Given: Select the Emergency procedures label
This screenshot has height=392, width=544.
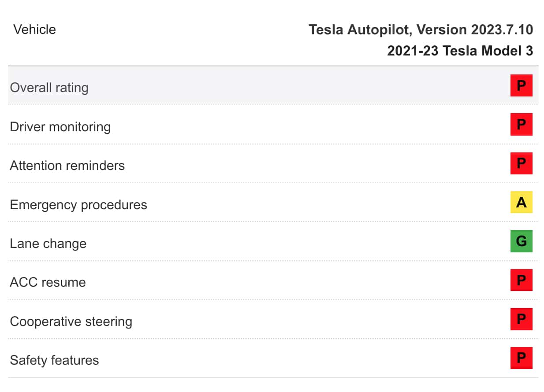Looking at the screenshot, I should (78, 205).
